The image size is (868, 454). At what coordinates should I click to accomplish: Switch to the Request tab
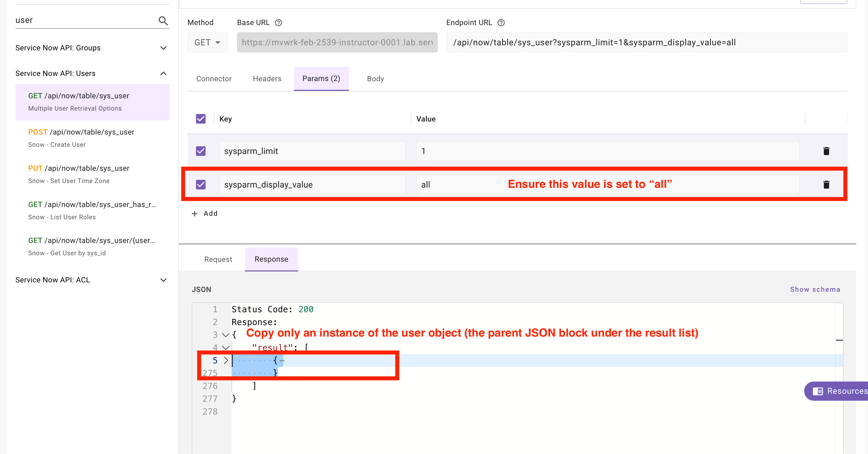[x=218, y=259]
